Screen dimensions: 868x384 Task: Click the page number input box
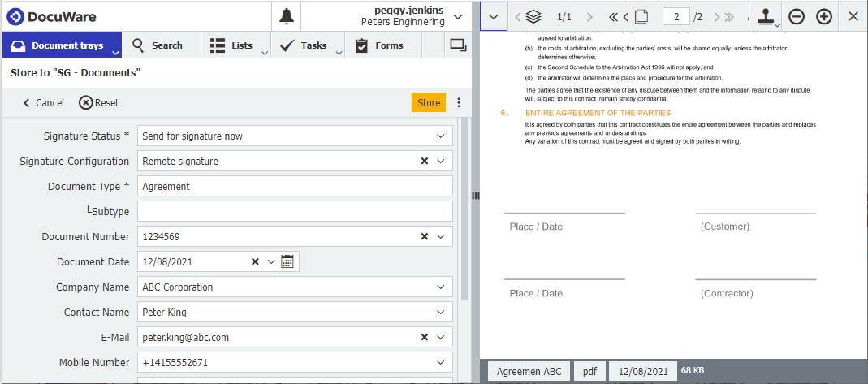click(676, 16)
